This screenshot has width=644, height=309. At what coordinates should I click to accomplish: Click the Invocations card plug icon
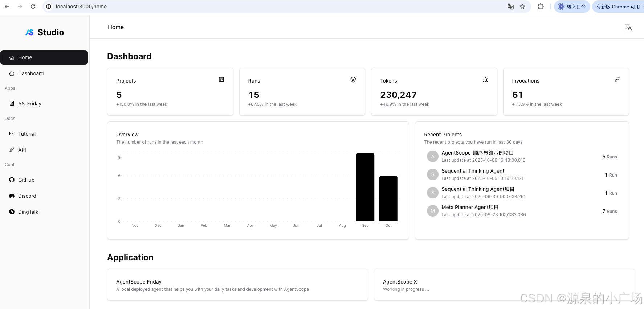[617, 80]
